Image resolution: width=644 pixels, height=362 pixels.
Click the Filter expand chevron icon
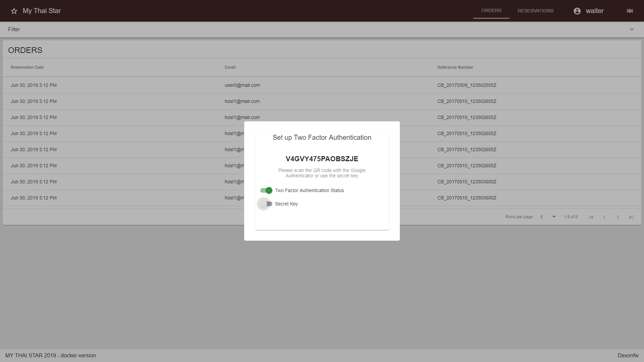pos(632,29)
